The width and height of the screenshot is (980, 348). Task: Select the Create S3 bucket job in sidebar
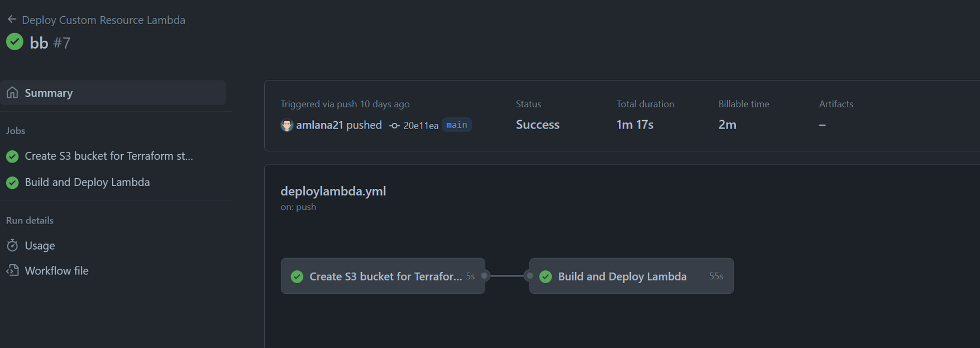[108, 156]
